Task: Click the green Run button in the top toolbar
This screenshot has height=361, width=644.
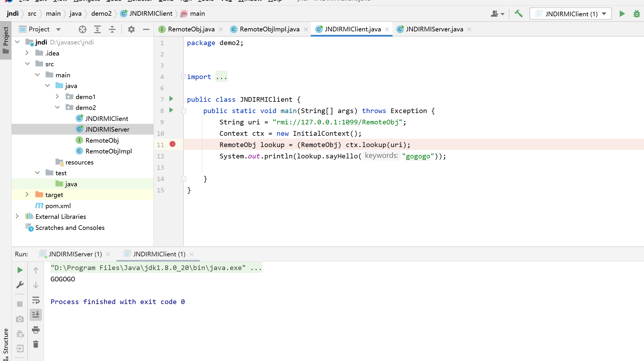Action: click(622, 14)
